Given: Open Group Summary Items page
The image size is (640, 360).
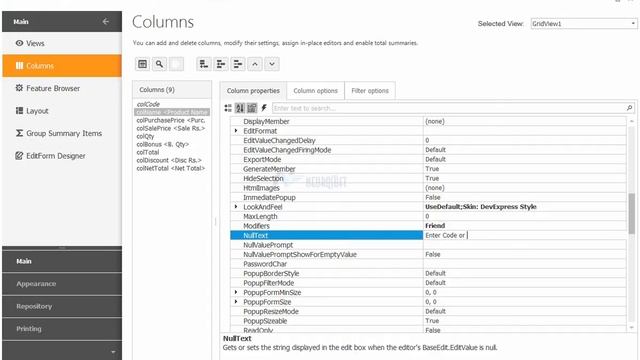Looking at the screenshot, I should (62, 133).
